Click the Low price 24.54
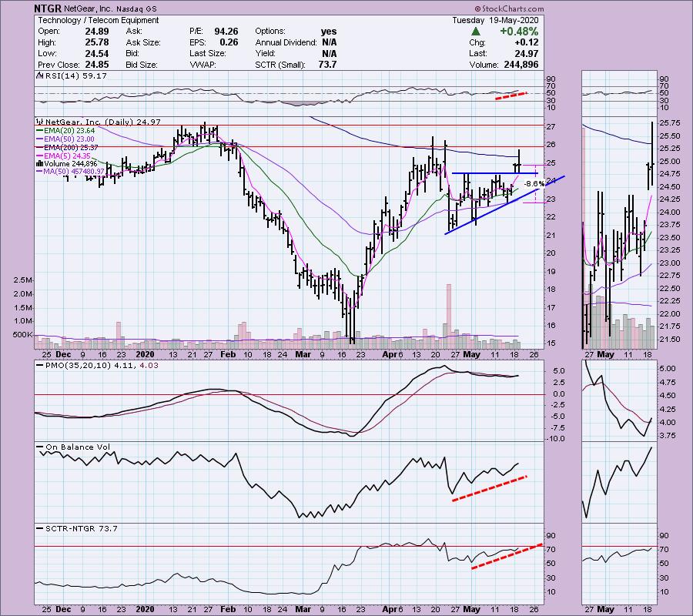The height and width of the screenshot is (616, 693). point(97,53)
